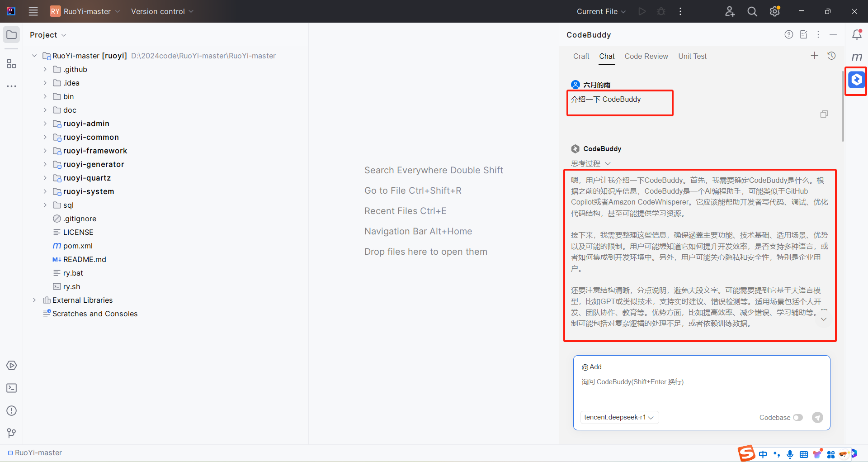Open the Problems tool window
868x462 pixels.
12,410
